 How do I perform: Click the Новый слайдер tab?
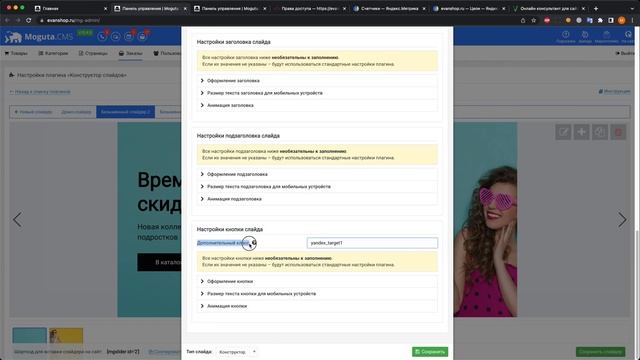pyautogui.click(x=33, y=112)
